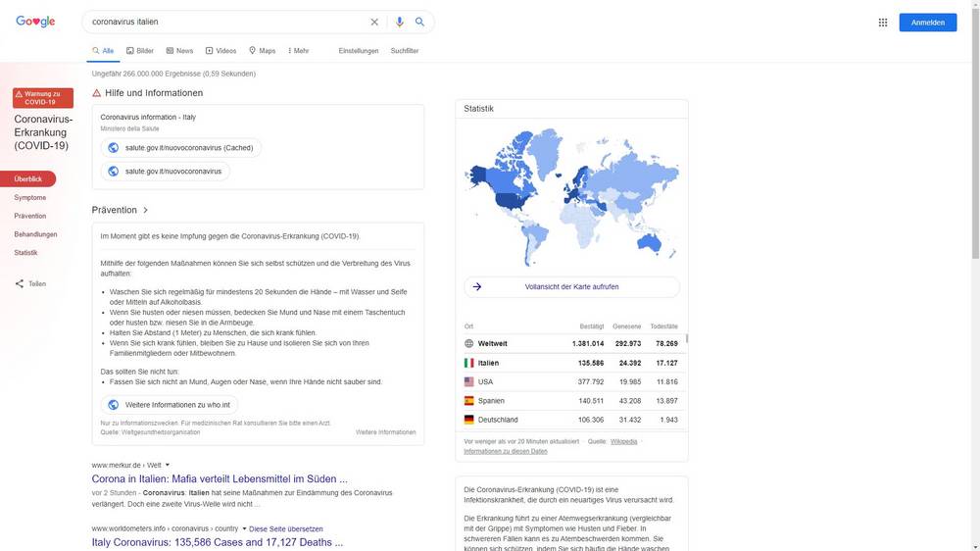Click Italy's 135.586 confirmed cases value
Image resolution: width=980 pixels, height=551 pixels.
coord(591,363)
